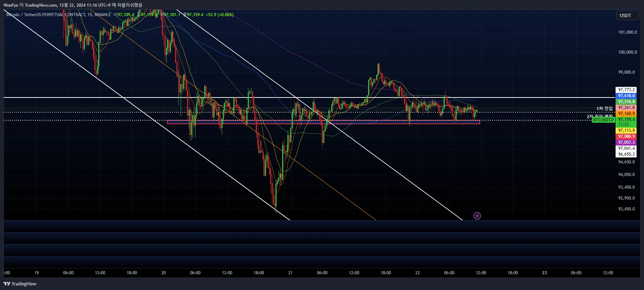This screenshot has height=290, width=644.
Task: Select the pink 97,261.8 price label
Action: 626,108
